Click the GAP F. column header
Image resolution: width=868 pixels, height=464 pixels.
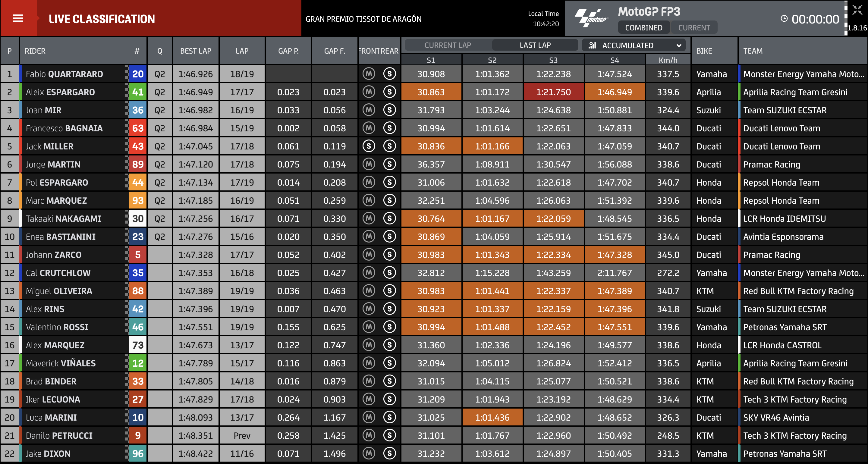[334, 51]
